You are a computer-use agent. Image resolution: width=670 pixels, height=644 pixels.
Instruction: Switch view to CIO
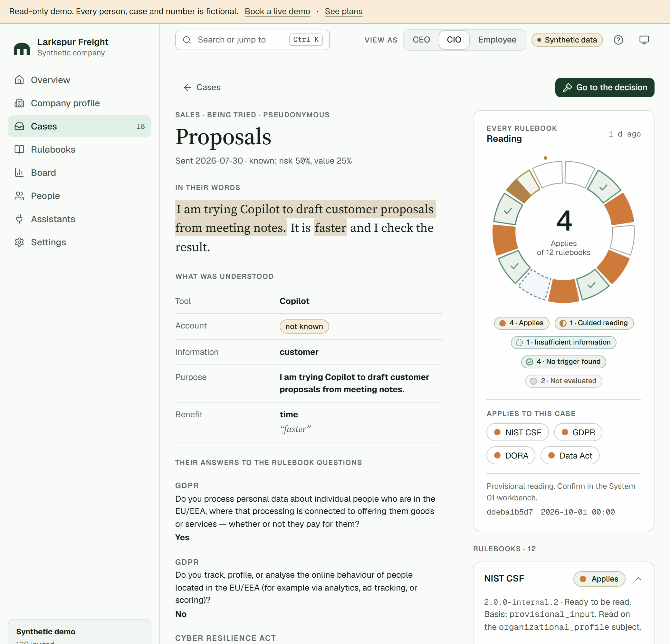(x=454, y=40)
